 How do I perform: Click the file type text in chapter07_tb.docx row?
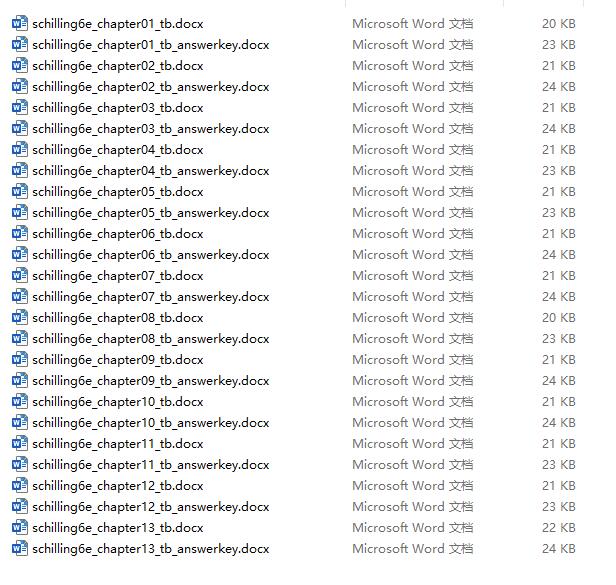413,275
